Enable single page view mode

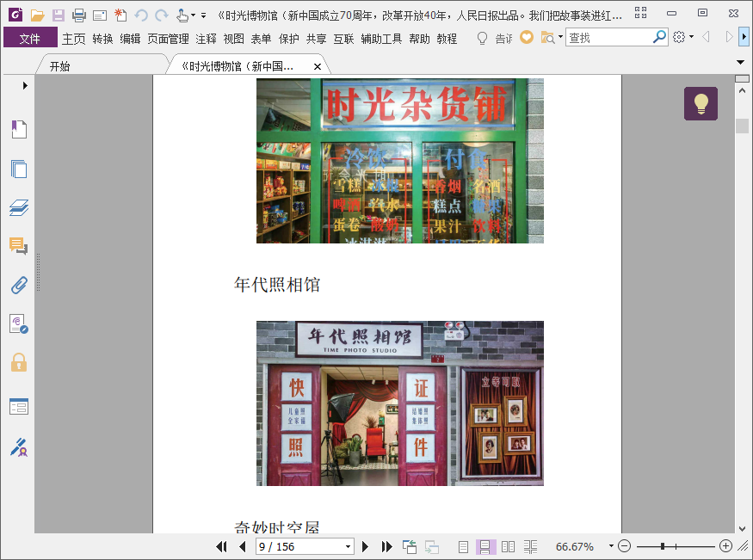pos(464,546)
